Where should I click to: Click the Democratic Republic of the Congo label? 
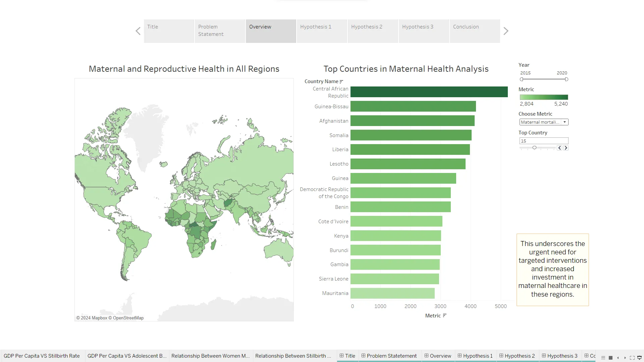click(x=324, y=193)
